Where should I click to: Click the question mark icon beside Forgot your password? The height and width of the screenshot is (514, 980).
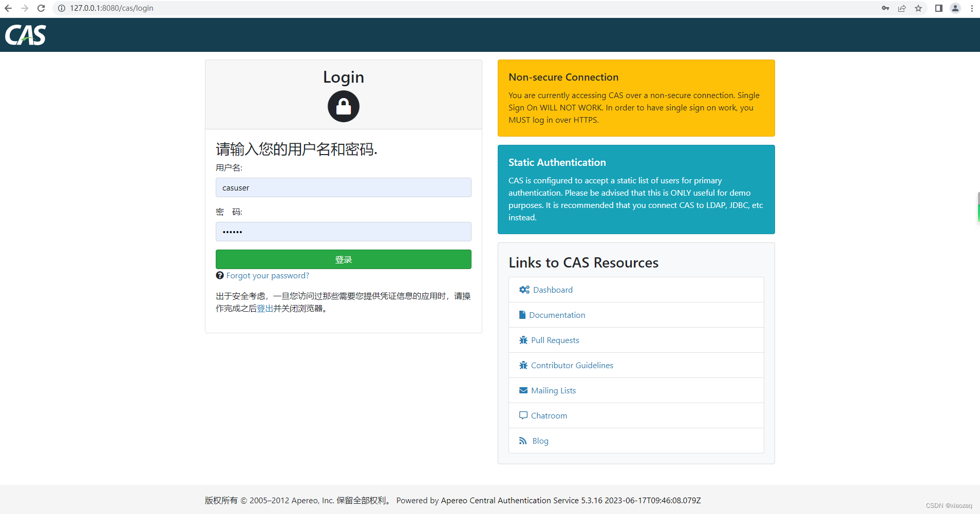pos(219,275)
